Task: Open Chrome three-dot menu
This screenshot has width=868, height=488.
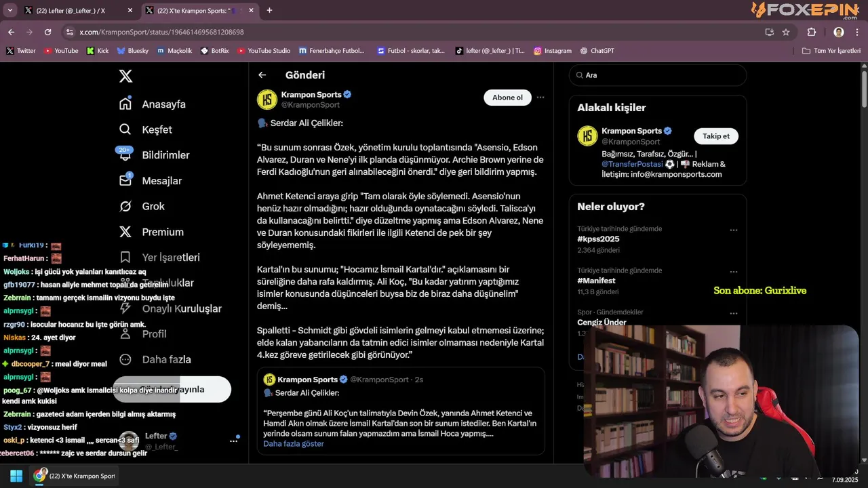Action: tap(859, 32)
